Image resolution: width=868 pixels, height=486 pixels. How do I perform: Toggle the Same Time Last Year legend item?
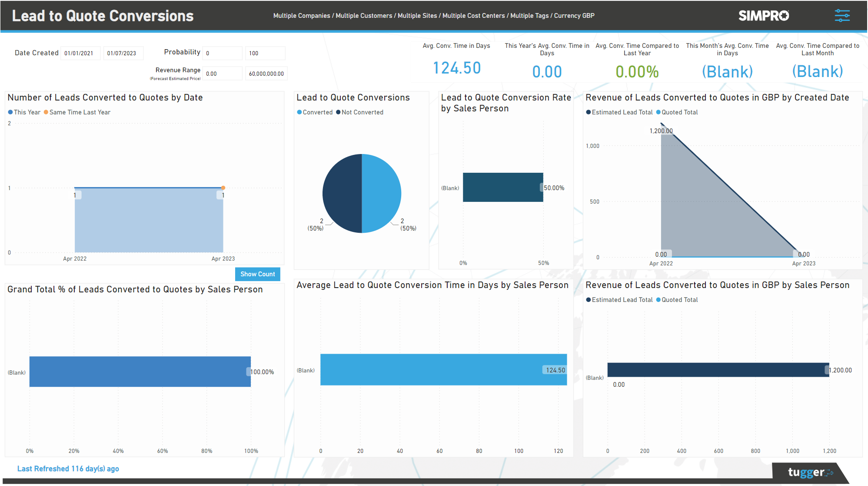77,112
